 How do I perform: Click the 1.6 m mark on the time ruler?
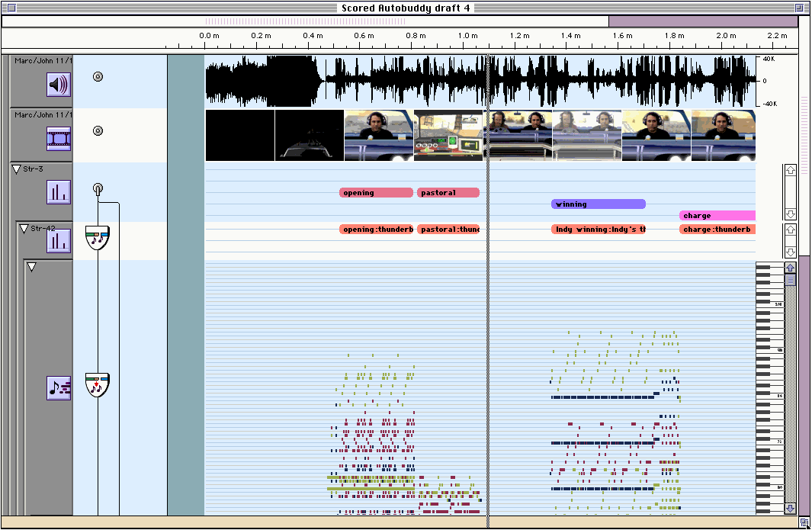pyautogui.click(x=622, y=36)
